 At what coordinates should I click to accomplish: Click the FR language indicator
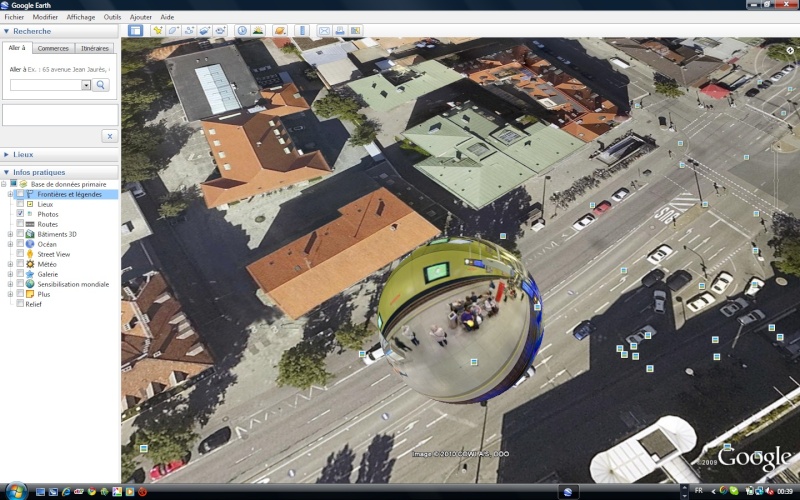(698, 491)
